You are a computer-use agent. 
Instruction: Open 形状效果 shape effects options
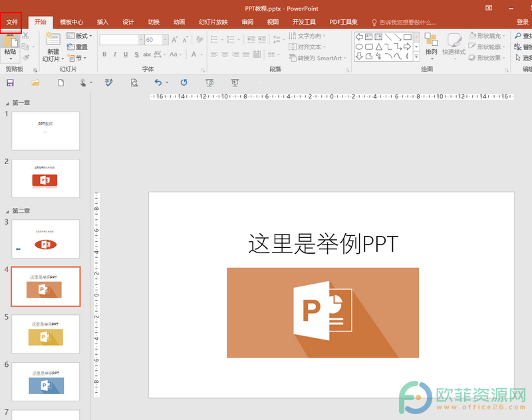[x=487, y=58]
